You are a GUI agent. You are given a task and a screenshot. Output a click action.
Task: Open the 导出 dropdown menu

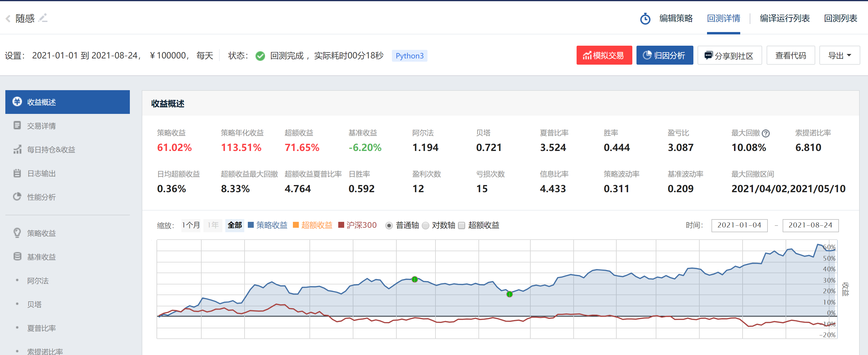click(839, 55)
